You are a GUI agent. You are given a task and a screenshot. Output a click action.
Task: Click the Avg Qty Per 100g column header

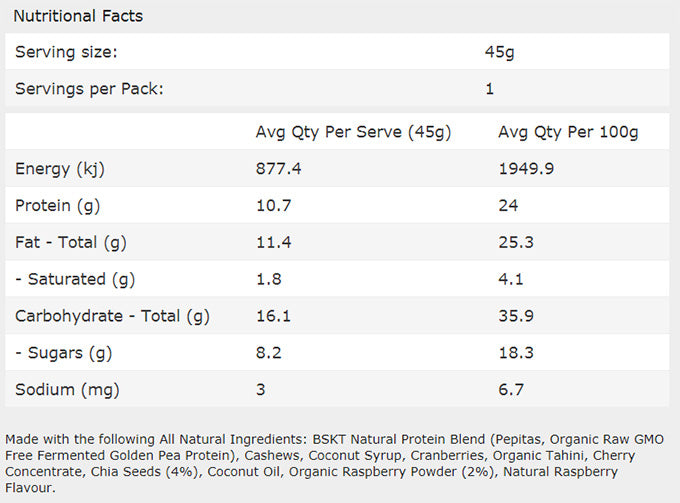click(x=568, y=132)
